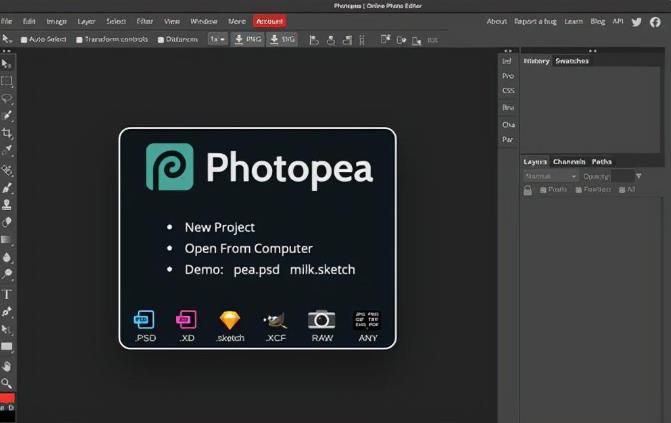Expand the collapsed Cha panel
This screenshot has height=423, width=671.
pos(508,125)
